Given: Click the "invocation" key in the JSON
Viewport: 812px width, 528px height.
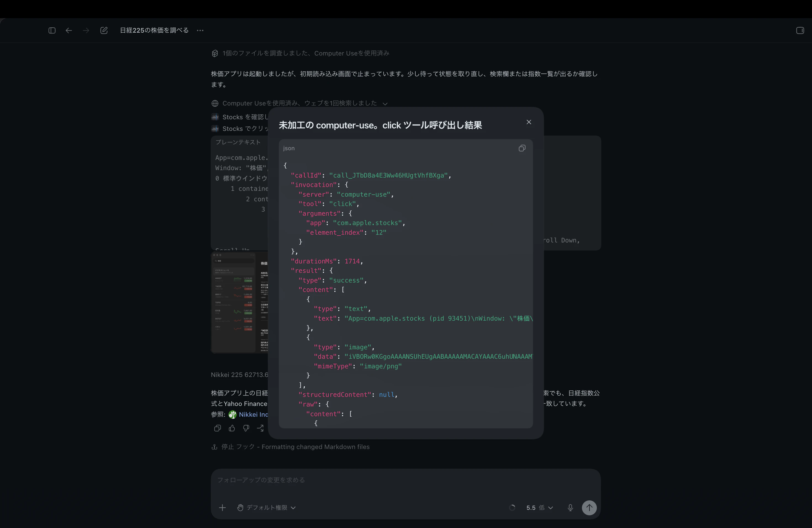Looking at the screenshot, I should point(314,185).
